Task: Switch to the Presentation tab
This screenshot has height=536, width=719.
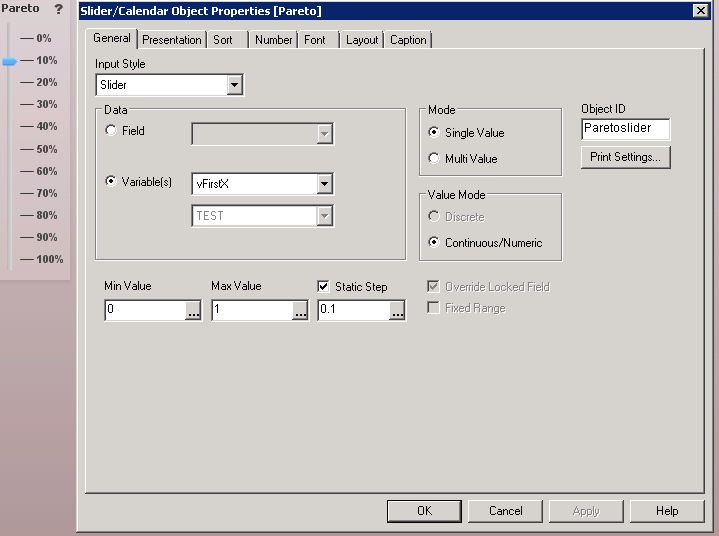Action: coord(172,40)
